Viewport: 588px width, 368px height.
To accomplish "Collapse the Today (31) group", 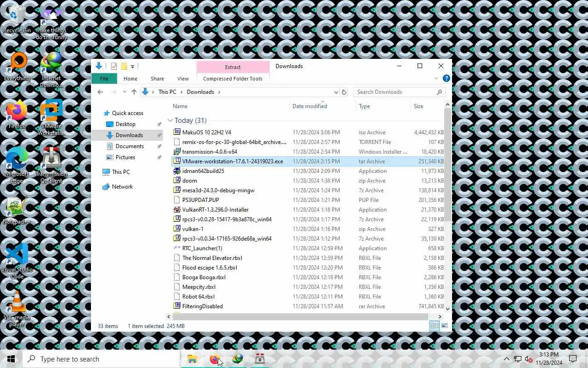I will click(x=170, y=121).
